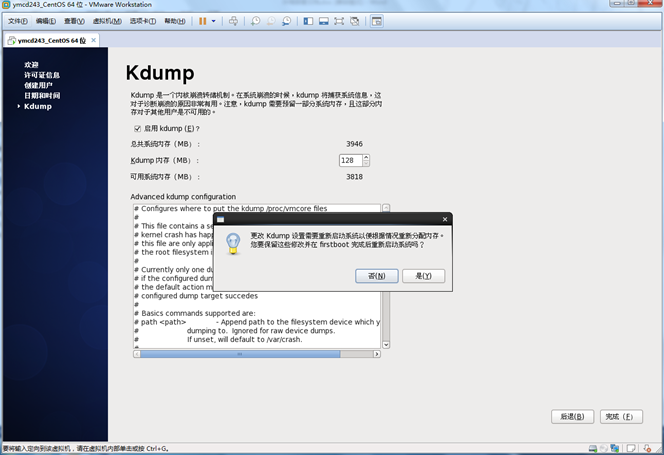Decrease Kdump memory with down arrow
This screenshot has width=664, height=455.
pyautogui.click(x=366, y=164)
